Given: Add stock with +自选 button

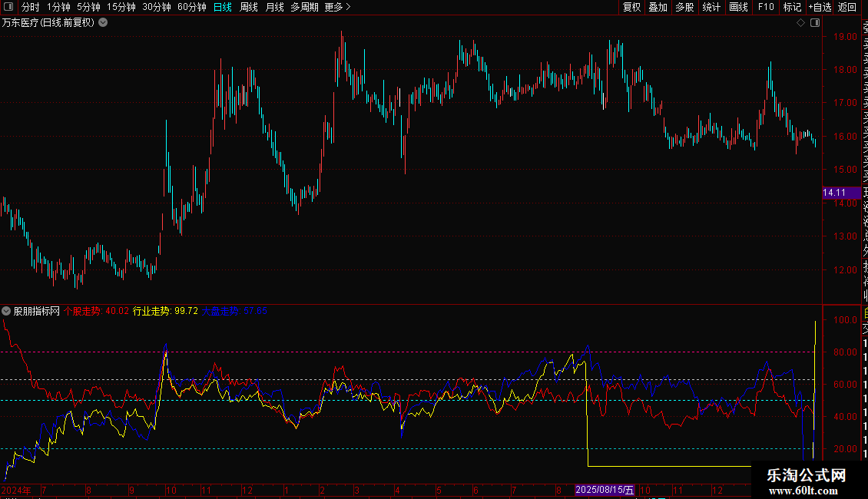Looking at the screenshot, I should pyautogui.click(x=820, y=7).
